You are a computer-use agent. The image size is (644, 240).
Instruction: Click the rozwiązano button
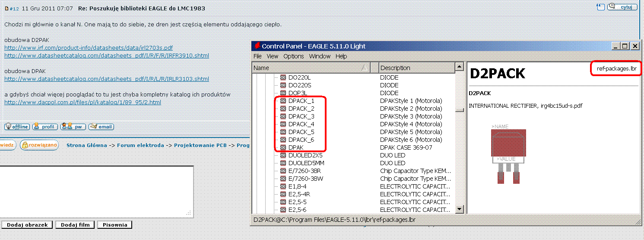(39, 145)
